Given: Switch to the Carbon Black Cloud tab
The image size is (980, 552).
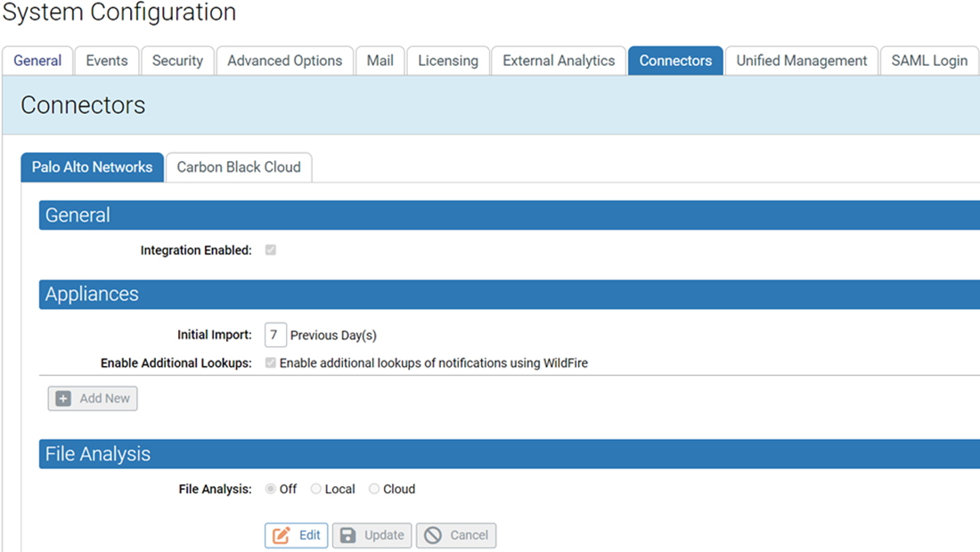Looking at the screenshot, I should coord(239,167).
